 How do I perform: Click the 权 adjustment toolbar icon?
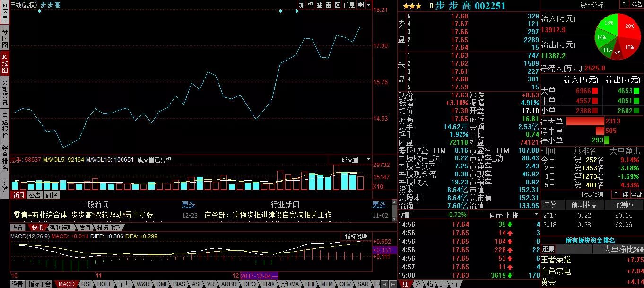pos(311,5)
